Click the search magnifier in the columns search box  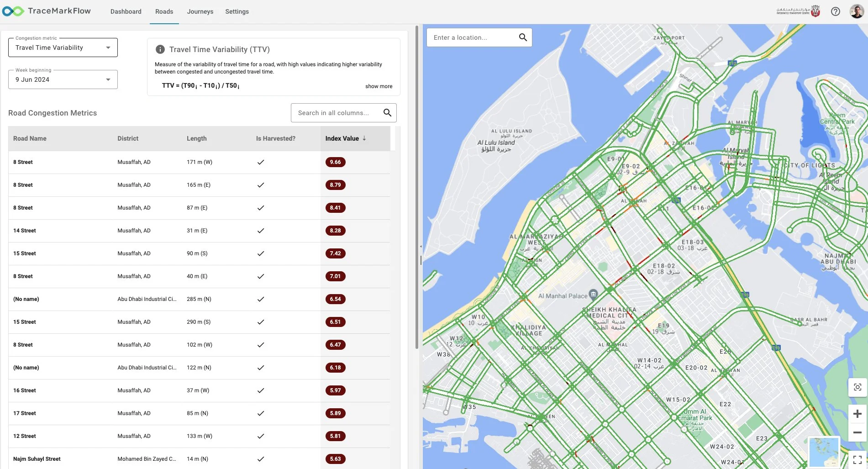tap(387, 112)
